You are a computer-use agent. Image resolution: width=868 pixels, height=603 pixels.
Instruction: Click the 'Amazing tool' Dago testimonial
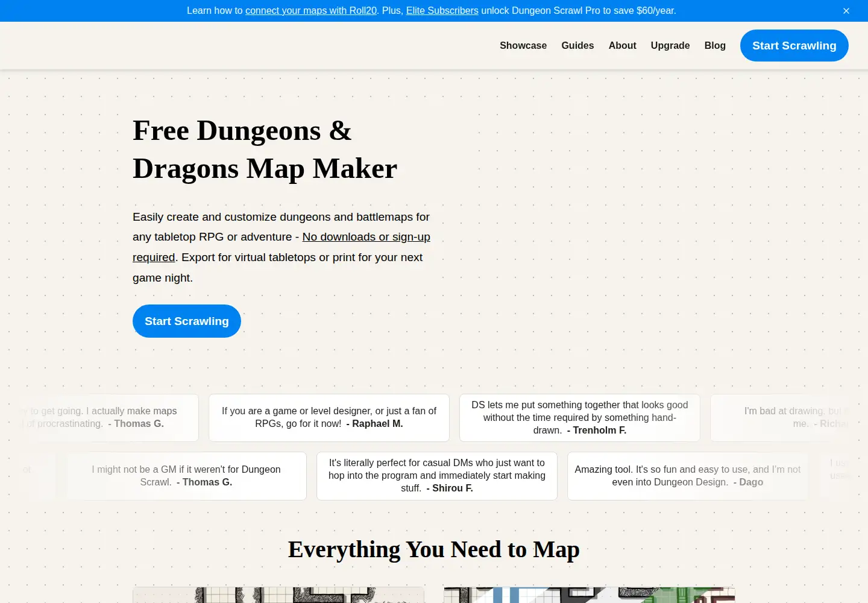click(688, 476)
